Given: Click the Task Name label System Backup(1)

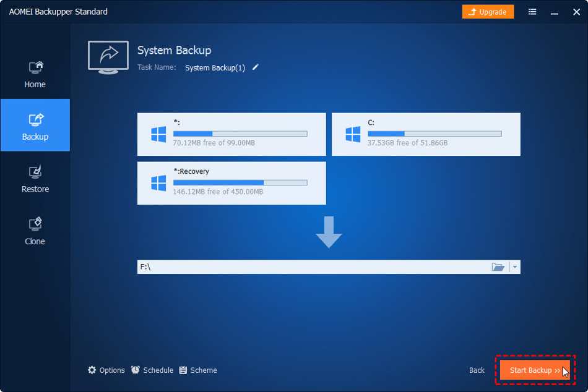Looking at the screenshot, I should pyautogui.click(x=214, y=68).
